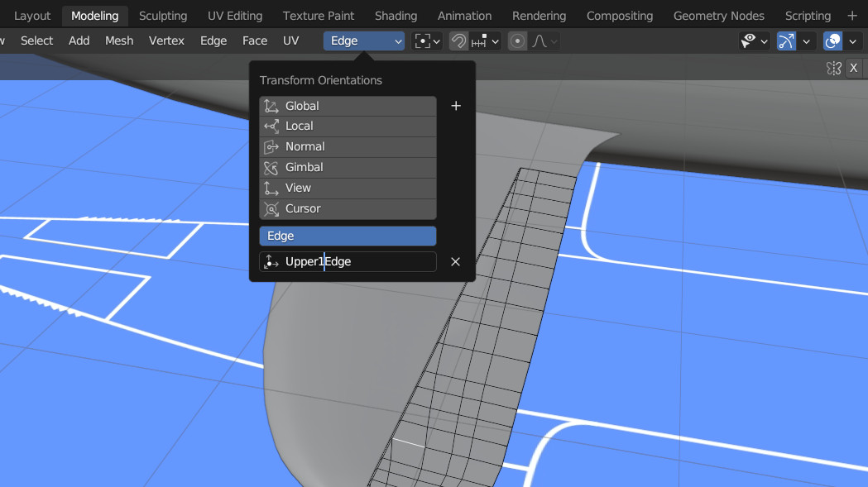Select View transform orientation
This screenshot has width=868, height=487.
(x=348, y=189)
